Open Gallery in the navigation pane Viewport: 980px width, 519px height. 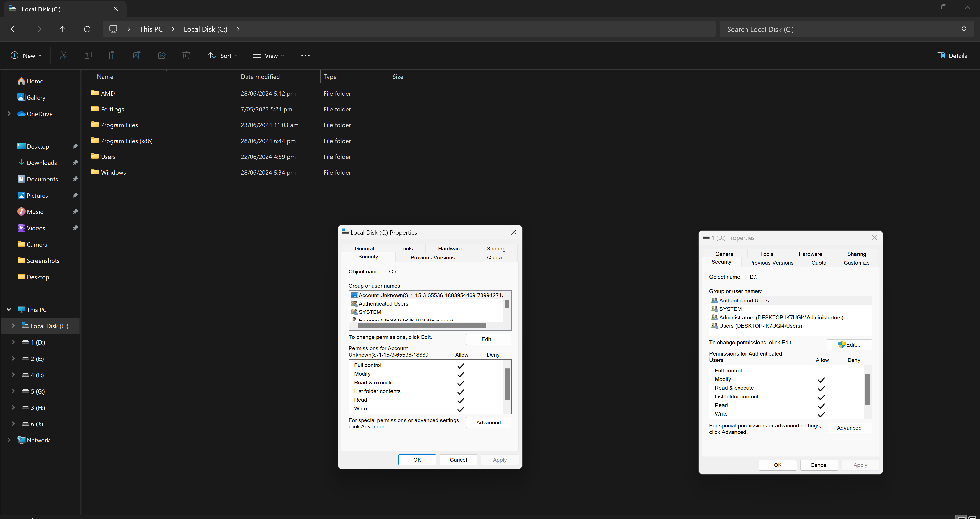(31, 97)
